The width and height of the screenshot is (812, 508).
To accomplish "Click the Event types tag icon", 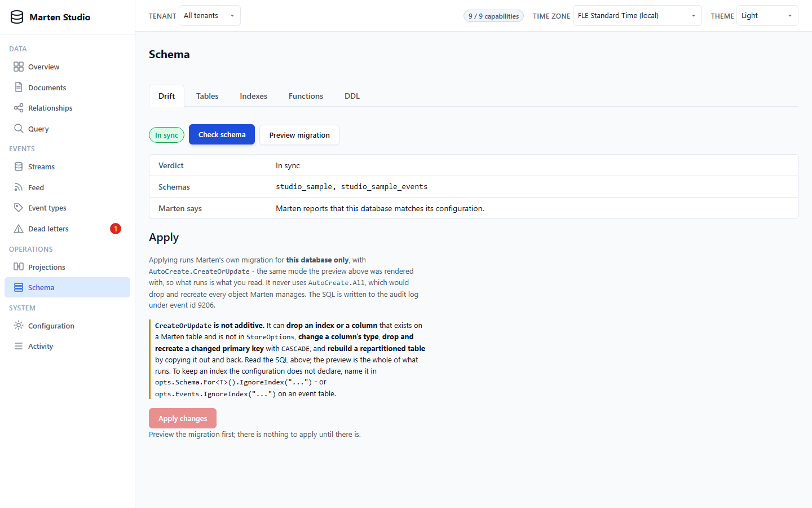I will click(x=19, y=208).
